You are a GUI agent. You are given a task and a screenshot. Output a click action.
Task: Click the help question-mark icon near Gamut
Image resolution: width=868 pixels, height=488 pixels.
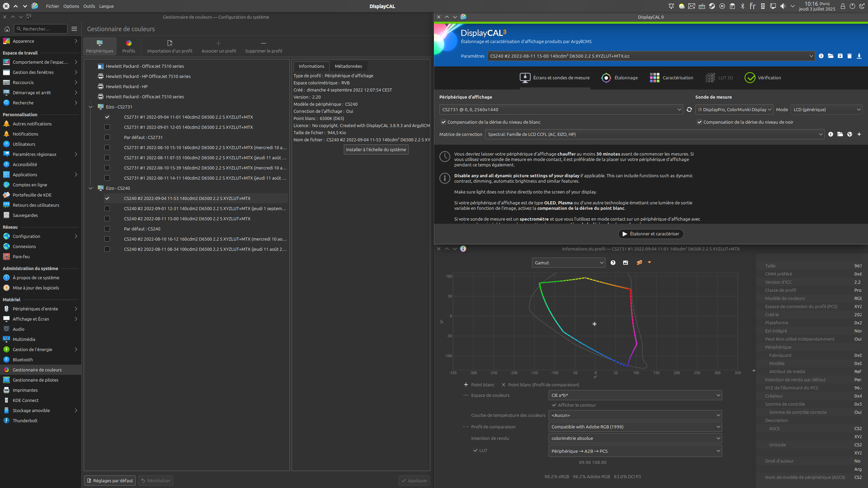(x=613, y=263)
